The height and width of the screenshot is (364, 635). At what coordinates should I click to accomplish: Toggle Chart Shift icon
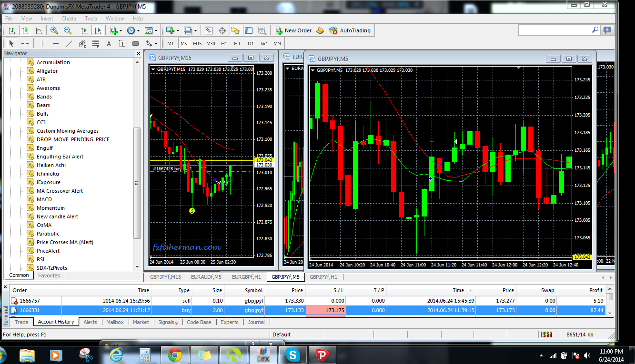click(x=98, y=30)
